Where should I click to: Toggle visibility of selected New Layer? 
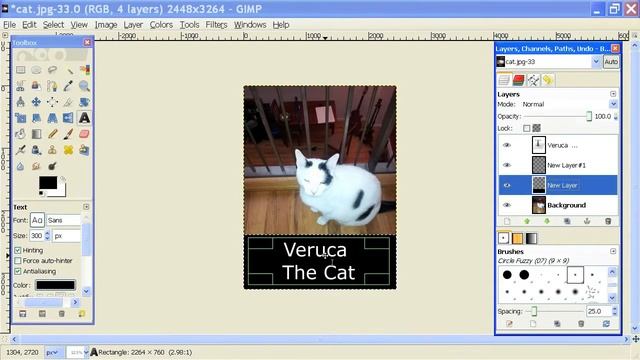point(507,185)
